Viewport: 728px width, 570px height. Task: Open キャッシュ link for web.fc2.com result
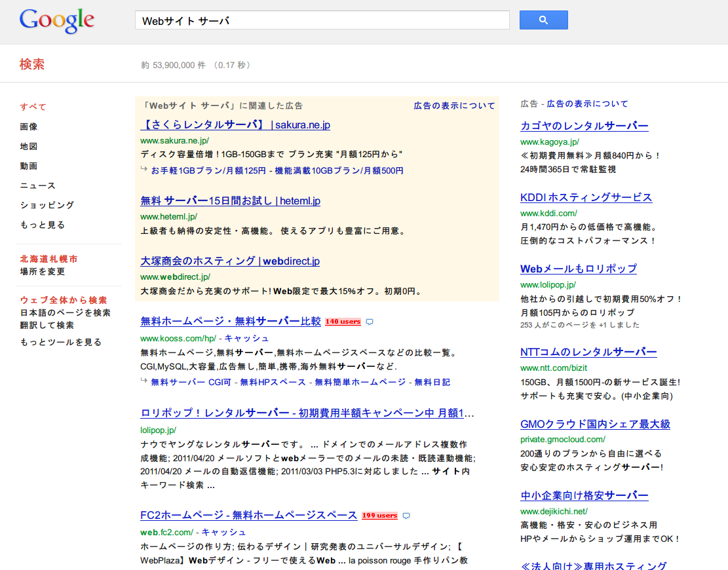[x=224, y=533]
